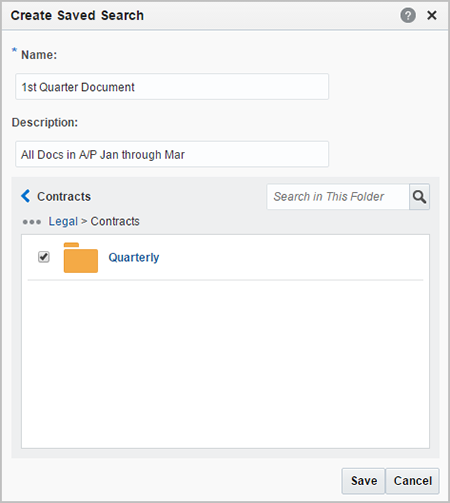This screenshot has width=450, height=503.
Task: Open the help question mark icon
Action: (x=408, y=15)
